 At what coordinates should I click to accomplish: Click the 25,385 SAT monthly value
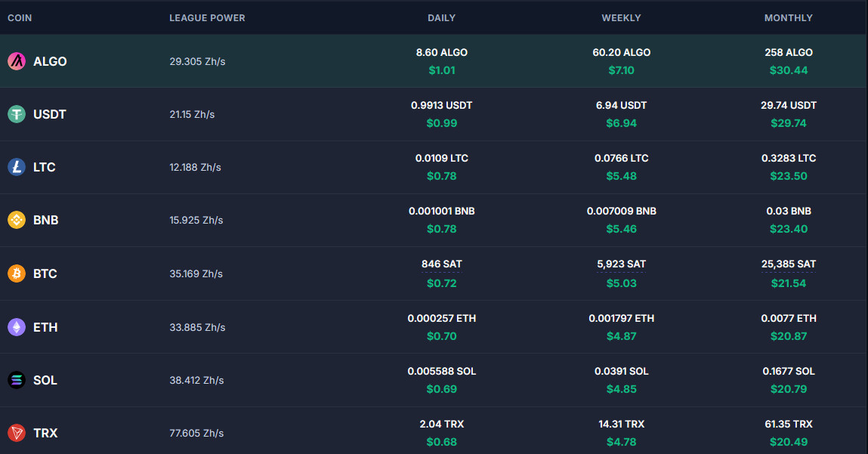(788, 264)
